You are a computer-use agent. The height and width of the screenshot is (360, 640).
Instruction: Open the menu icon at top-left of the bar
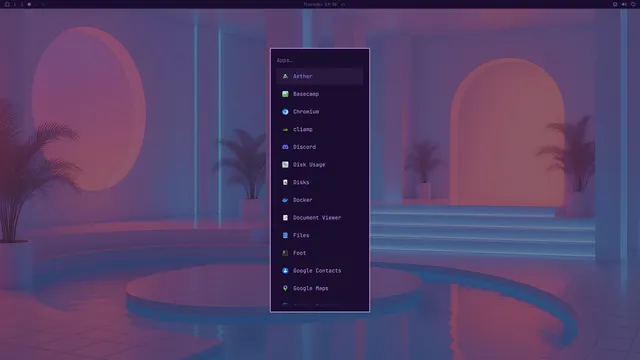[x=7, y=4]
